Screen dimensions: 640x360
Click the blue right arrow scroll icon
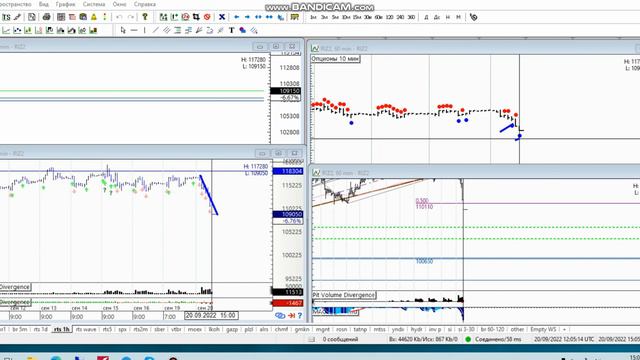pyautogui.click(x=247, y=17)
